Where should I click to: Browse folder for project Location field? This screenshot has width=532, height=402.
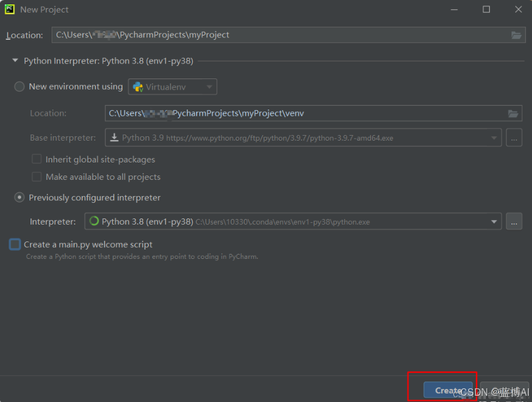[x=516, y=35]
